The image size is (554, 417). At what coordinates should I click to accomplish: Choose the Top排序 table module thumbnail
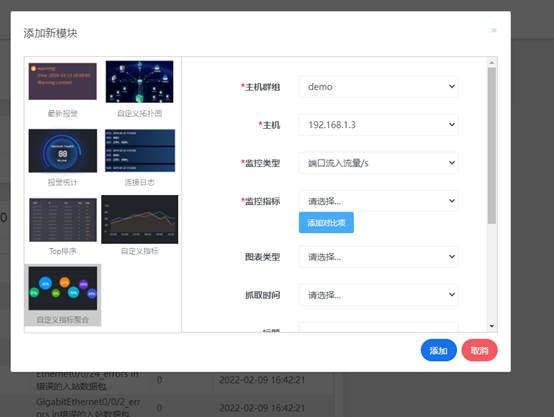coord(63,220)
